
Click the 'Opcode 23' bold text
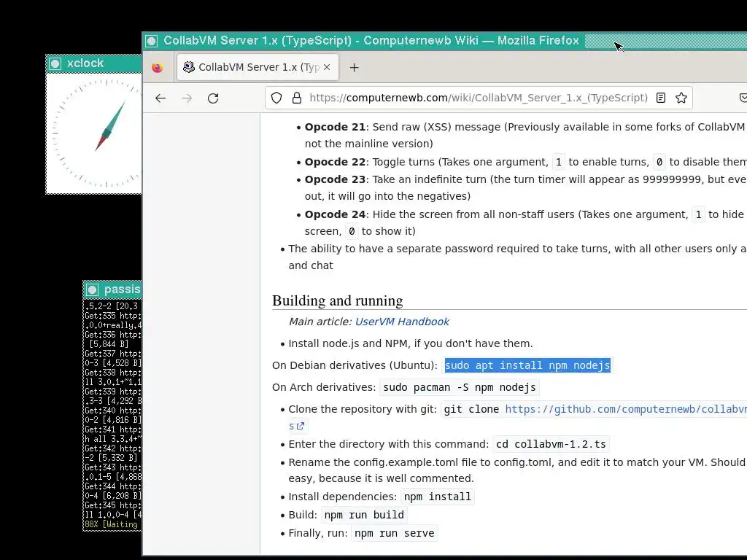click(x=335, y=179)
